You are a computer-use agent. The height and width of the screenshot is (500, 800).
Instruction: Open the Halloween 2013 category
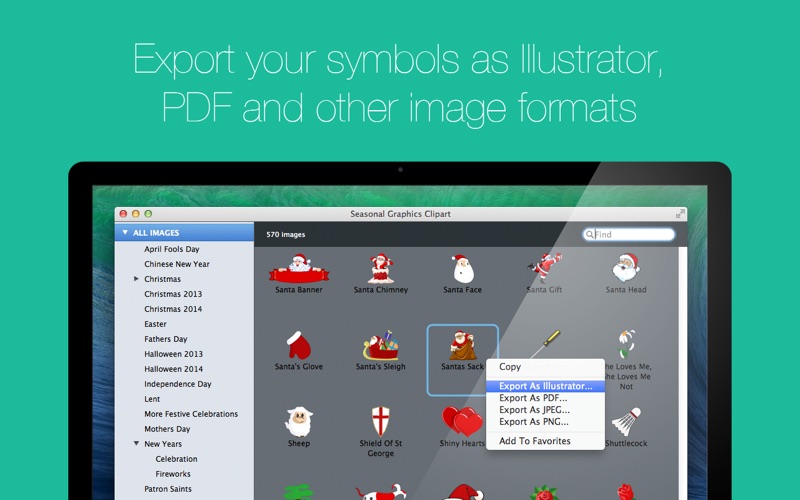click(x=173, y=354)
